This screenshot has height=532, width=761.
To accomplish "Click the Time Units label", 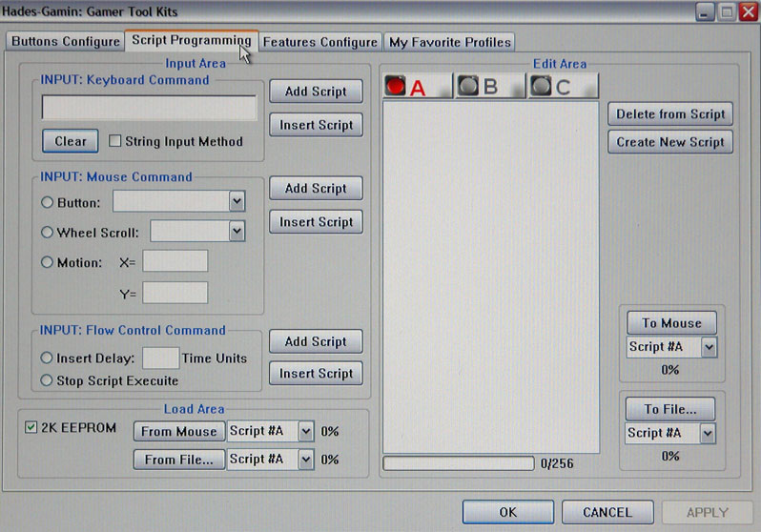I will coord(215,358).
